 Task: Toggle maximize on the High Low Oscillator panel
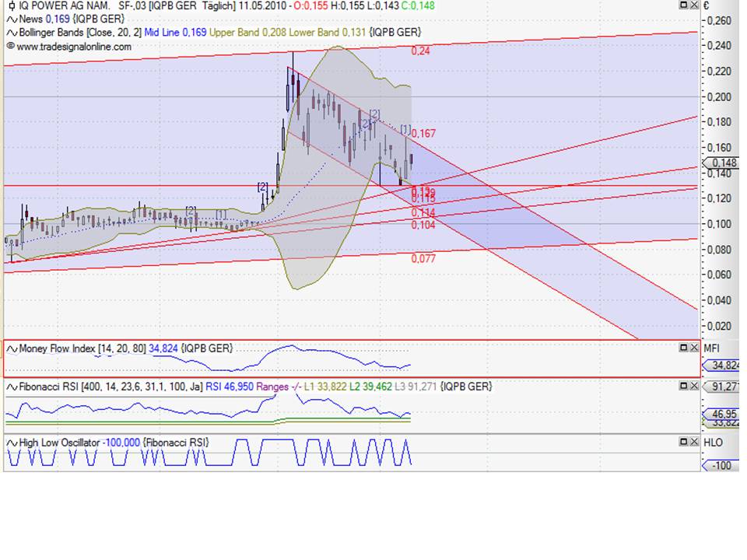point(685,442)
